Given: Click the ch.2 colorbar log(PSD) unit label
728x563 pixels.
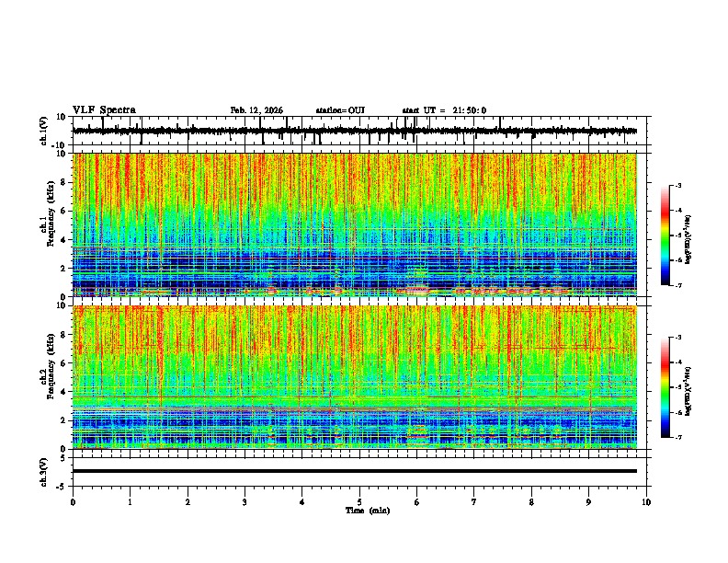Looking at the screenshot, I should 688,391.
